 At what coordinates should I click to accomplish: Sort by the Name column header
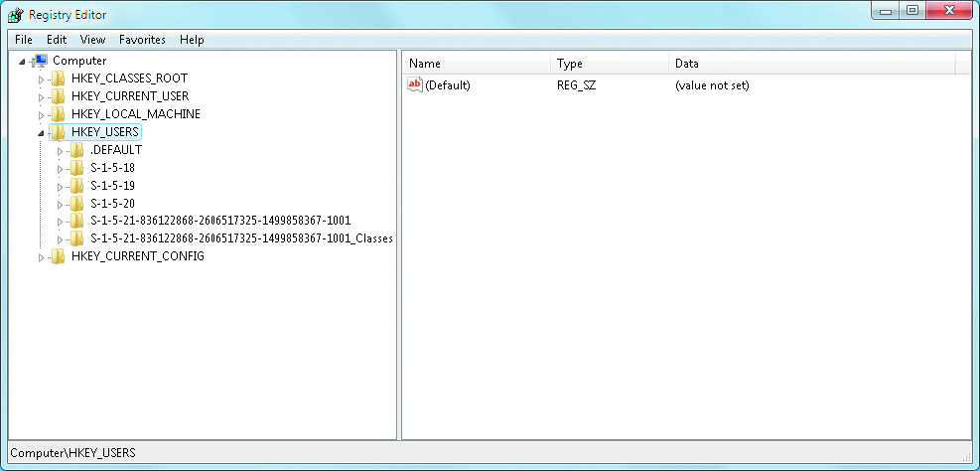(x=477, y=64)
